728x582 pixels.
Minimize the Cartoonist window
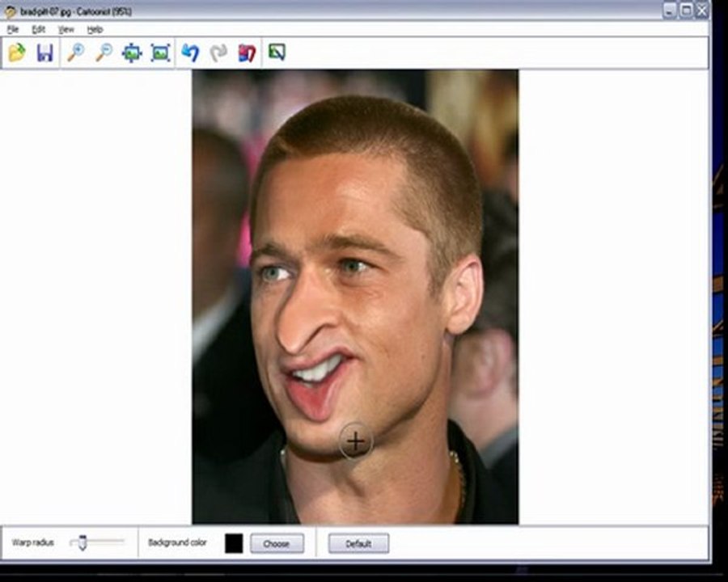(x=669, y=11)
